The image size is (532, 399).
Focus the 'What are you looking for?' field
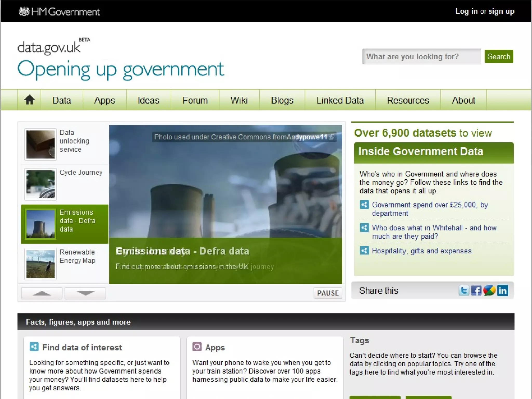click(x=421, y=56)
